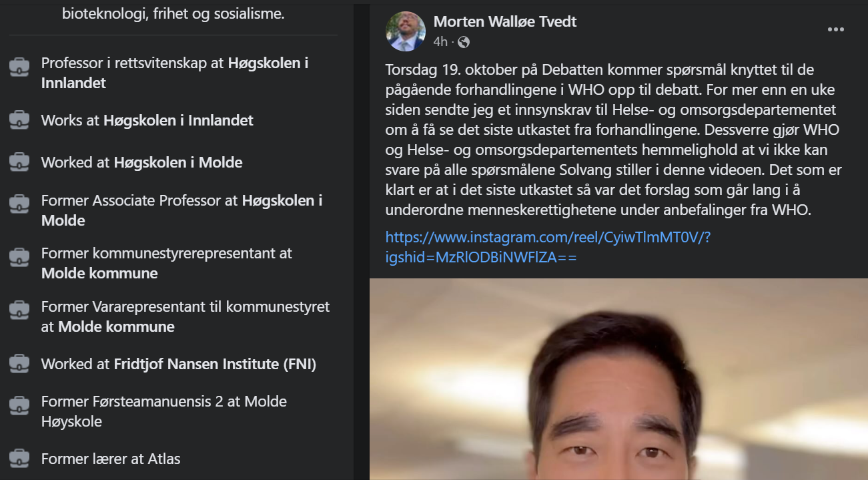Viewport: 868px width, 480px height.
Task: Open Fridtjof Nansen Institute (FNI) page link
Action: (215, 364)
